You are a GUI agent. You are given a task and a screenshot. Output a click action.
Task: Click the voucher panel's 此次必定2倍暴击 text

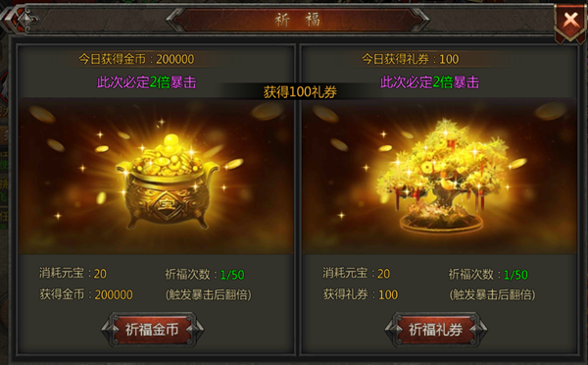coord(430,81)
